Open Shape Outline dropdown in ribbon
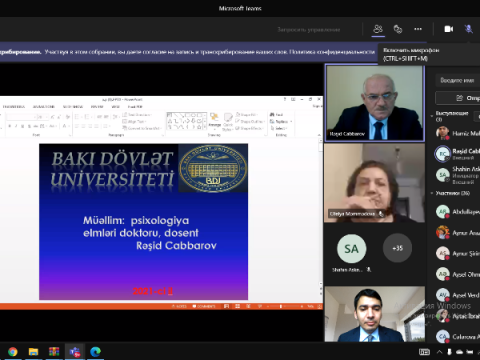The height and width of the screenshot is (360, 480). [250, 121]
